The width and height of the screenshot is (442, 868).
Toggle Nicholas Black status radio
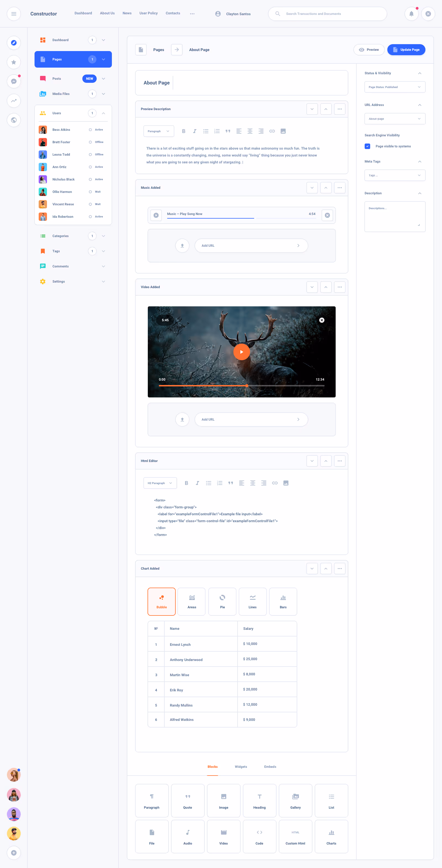click(x=90, y=180)
